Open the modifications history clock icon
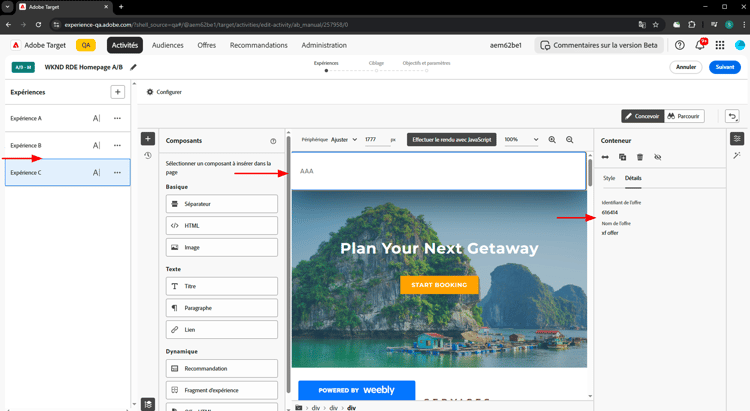This screenshot has width=750, height=411. coord(148,156)
